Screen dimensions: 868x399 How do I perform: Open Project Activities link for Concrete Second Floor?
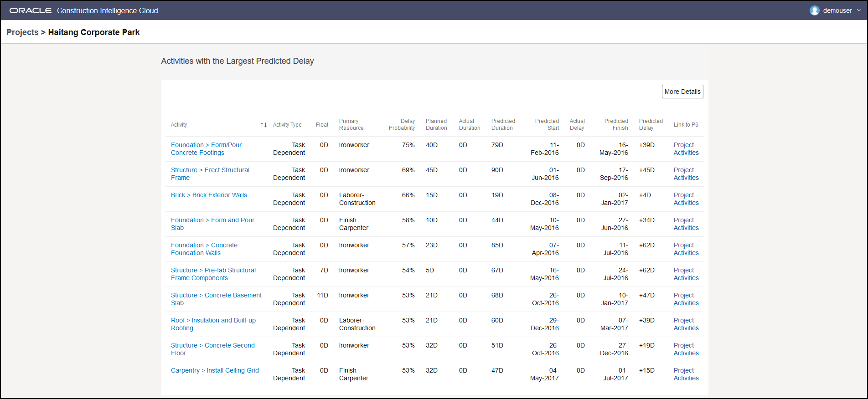pyautogui.click(x=686, y=349)
